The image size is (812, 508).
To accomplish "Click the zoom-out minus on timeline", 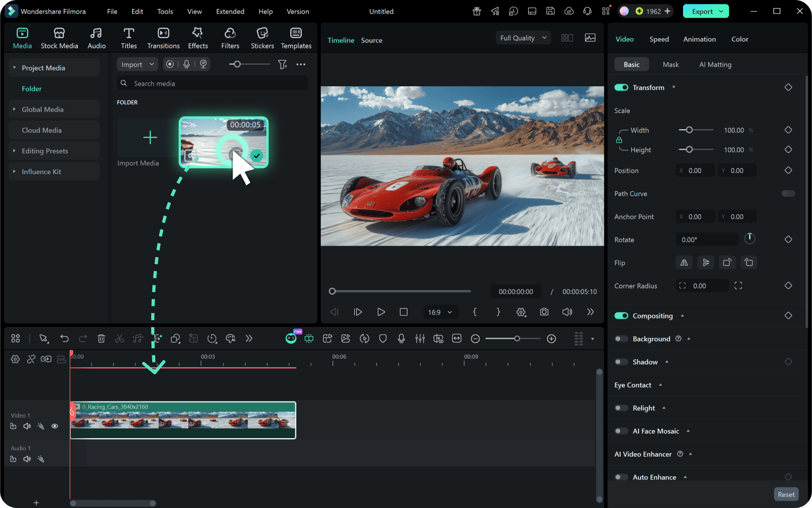I will click(x=475, y=339).
